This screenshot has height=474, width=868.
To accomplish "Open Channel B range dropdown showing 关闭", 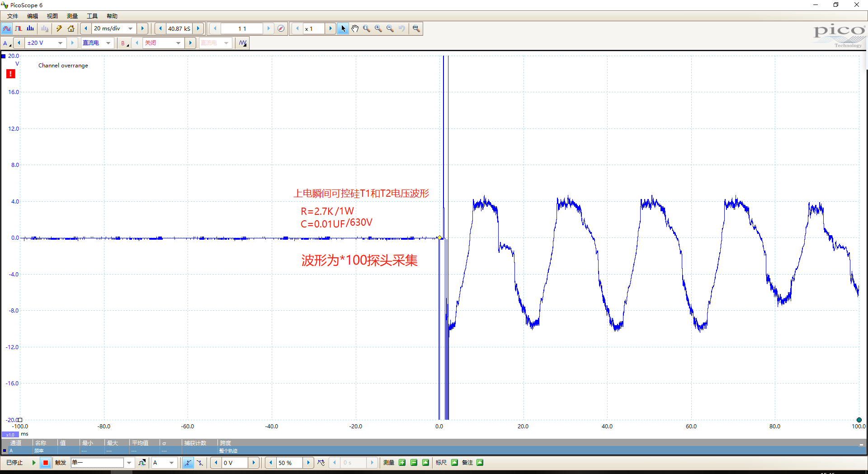I will [178, 43].
